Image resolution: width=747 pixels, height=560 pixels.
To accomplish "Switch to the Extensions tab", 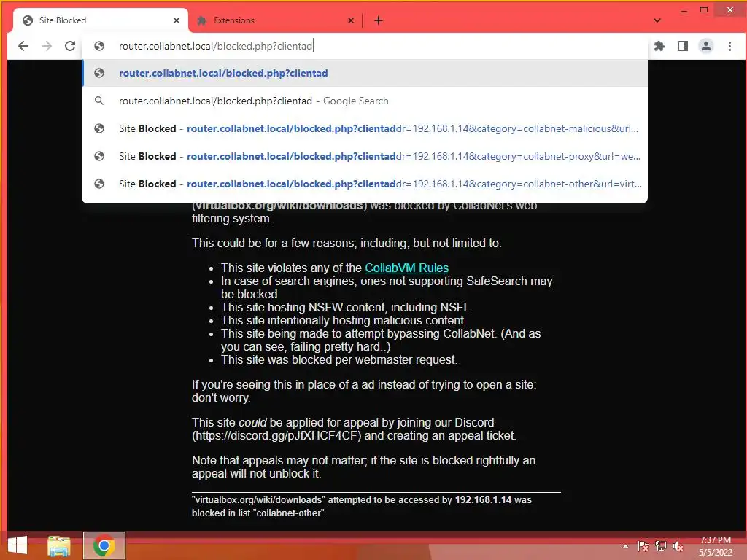I will (275, 20).
